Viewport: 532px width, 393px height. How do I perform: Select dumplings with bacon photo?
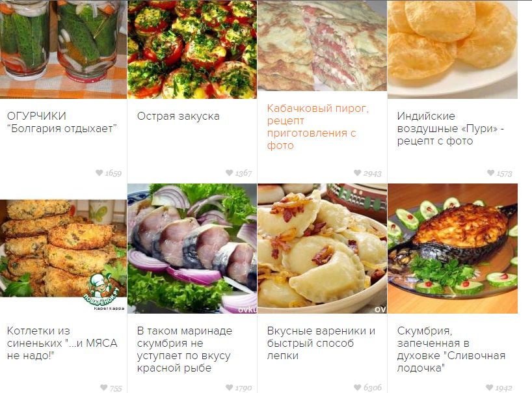[x=322, y=249]
